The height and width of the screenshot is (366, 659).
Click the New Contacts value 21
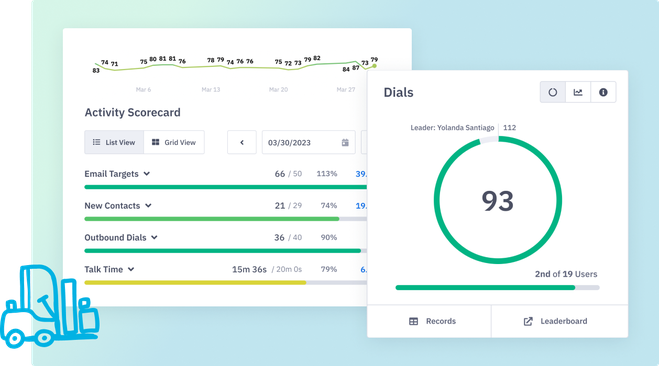[279, 205]
